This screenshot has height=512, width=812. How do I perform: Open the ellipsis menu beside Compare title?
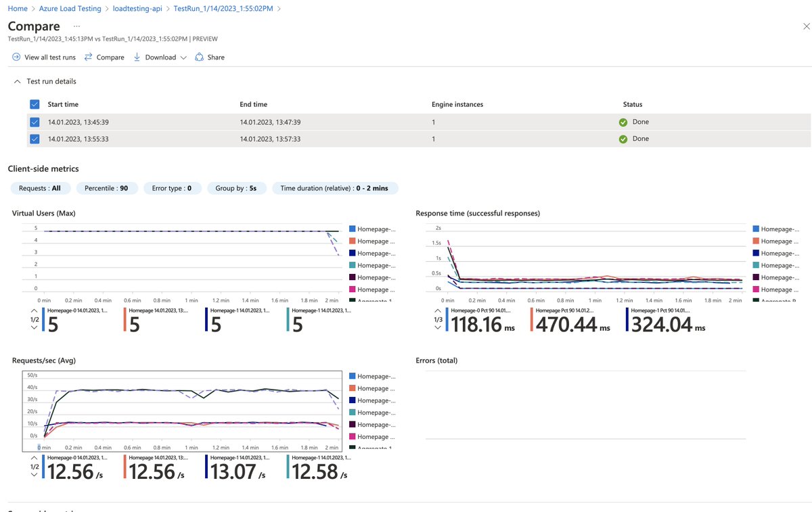[76, 26]
